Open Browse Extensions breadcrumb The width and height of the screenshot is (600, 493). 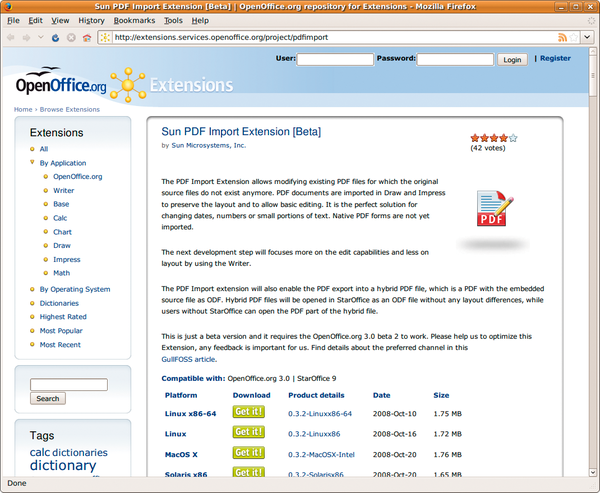pos(70,109)
